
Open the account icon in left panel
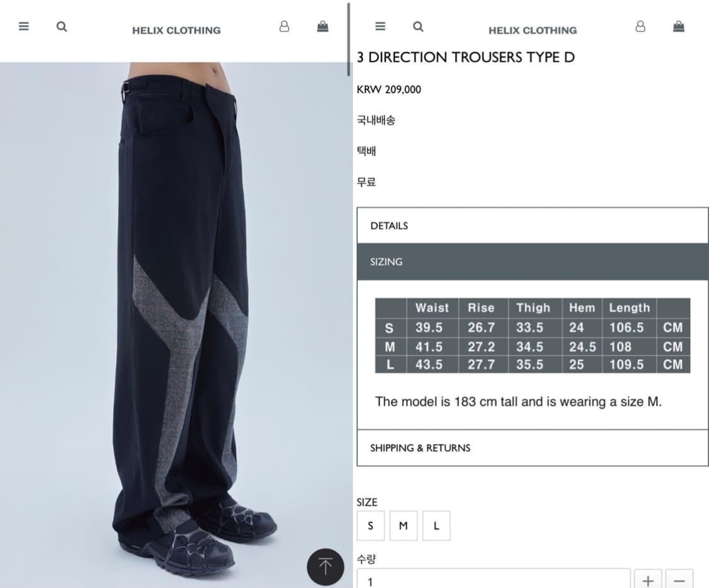point(284,26)
